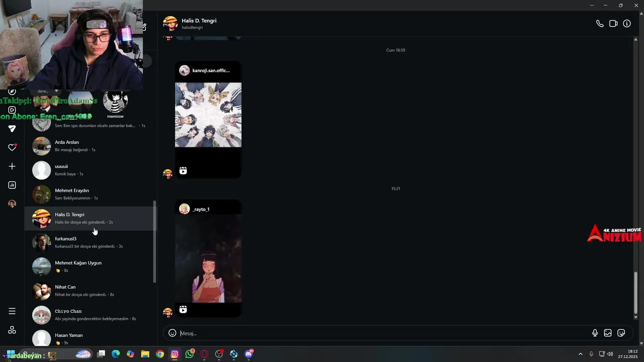
Task: Open the emoji picker in the message box
Action: pyautogui.click(x=172, y=333)
